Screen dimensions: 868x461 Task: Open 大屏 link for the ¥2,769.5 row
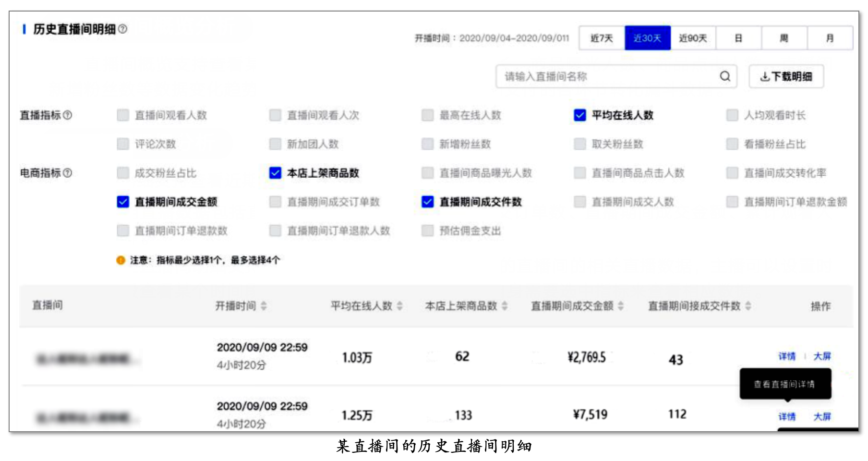[x=822, y=356]
